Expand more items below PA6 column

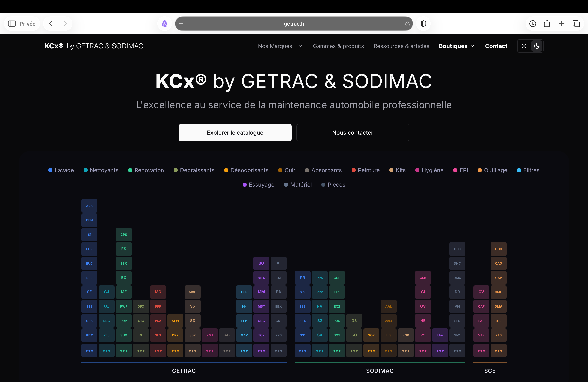tap(498, 351)
